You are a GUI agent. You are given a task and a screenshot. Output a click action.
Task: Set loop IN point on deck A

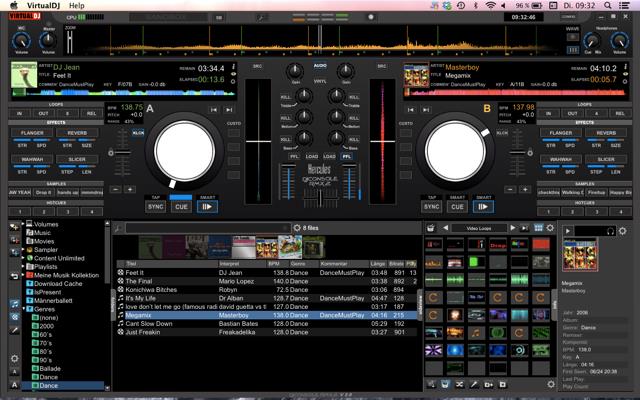click(19, 114)
